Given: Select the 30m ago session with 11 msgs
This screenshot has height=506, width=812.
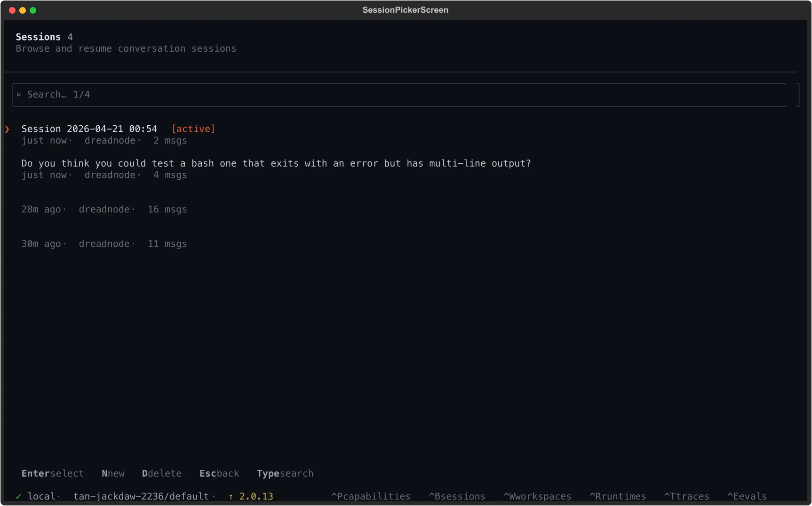Looking at the screenshot, I should click(104, 244).
